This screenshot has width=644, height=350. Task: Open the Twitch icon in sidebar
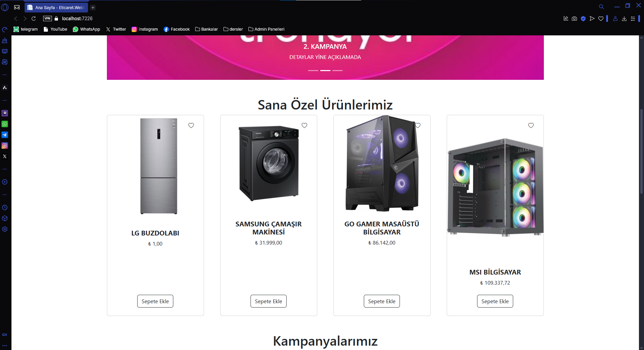(5, 113)
